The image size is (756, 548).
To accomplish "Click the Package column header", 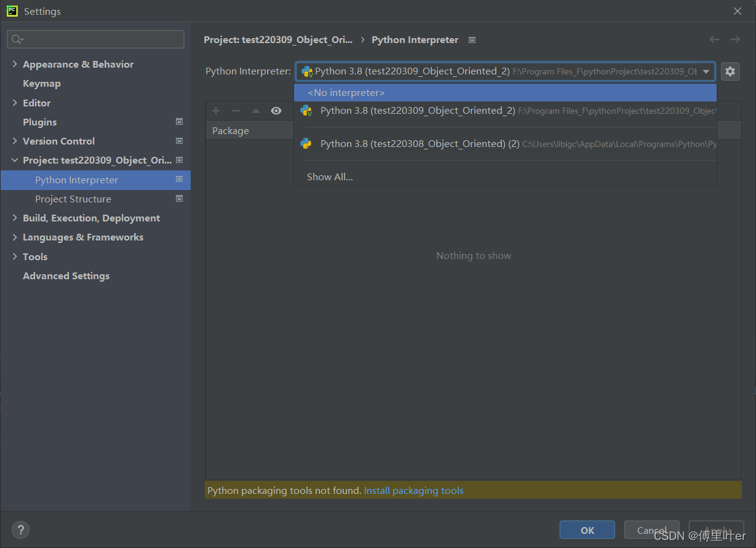I will [x=231, y=130].
